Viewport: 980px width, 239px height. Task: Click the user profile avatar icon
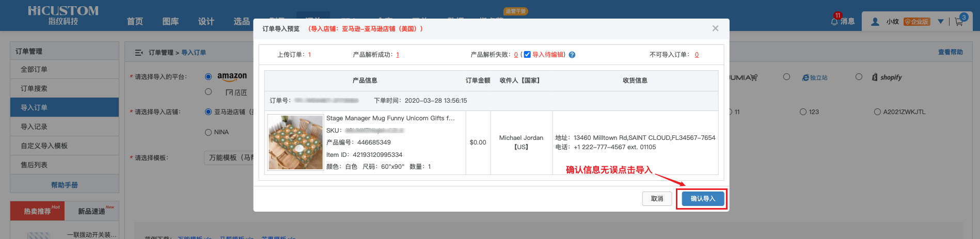point(875,22)
